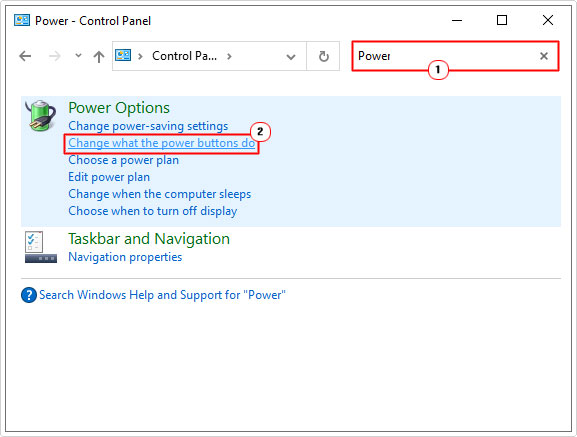Refresh the Control Panel results

(x=323, y=56)
